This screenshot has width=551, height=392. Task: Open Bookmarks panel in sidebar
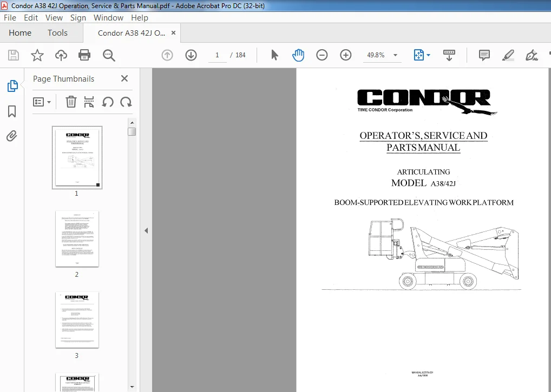[12, 111]
